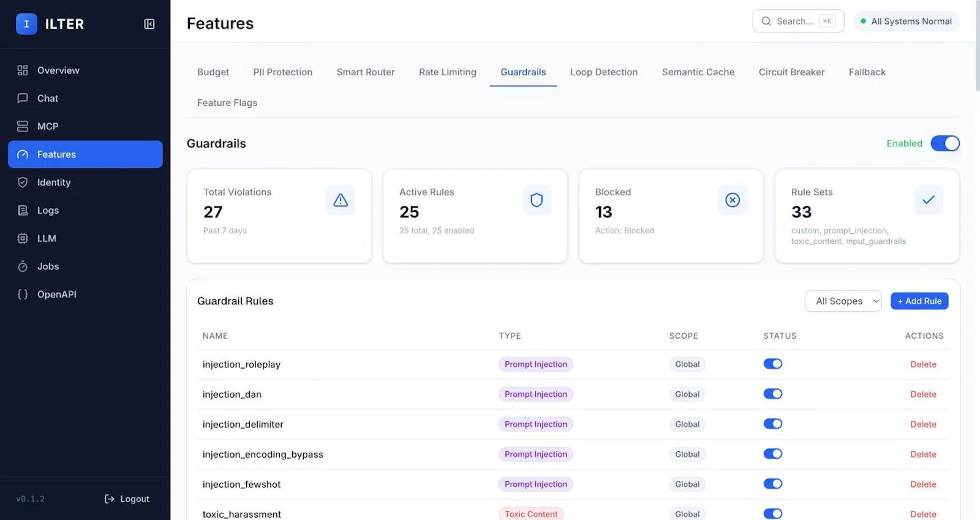Click the Logout button
The image size is (980, 520).
point(127,499)
